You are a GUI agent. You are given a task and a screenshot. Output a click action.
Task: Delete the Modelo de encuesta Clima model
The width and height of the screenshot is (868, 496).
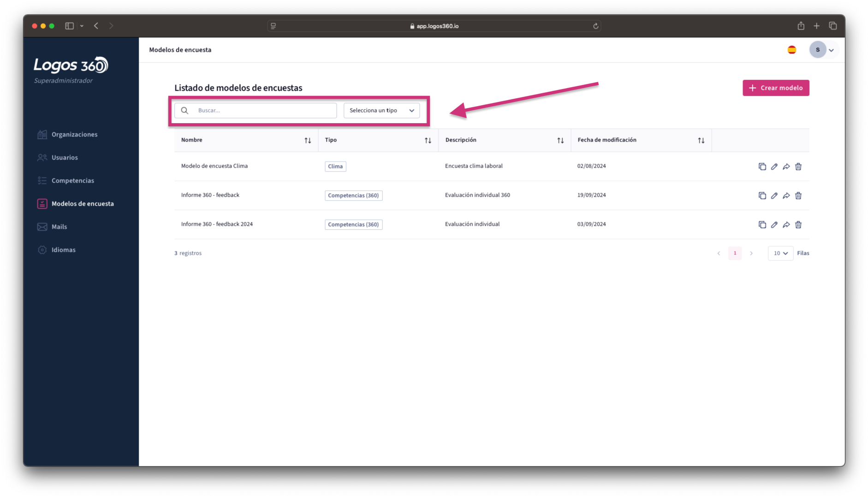[x=798, y=167]
